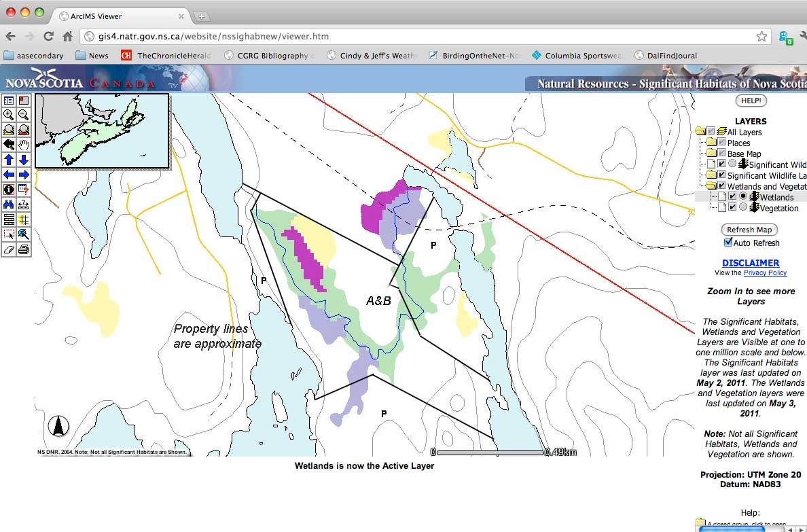Open the Columbia Sportswear bookmark
Image resolution: width=807 pixels, height=532 pixels.
click(577, 55)
